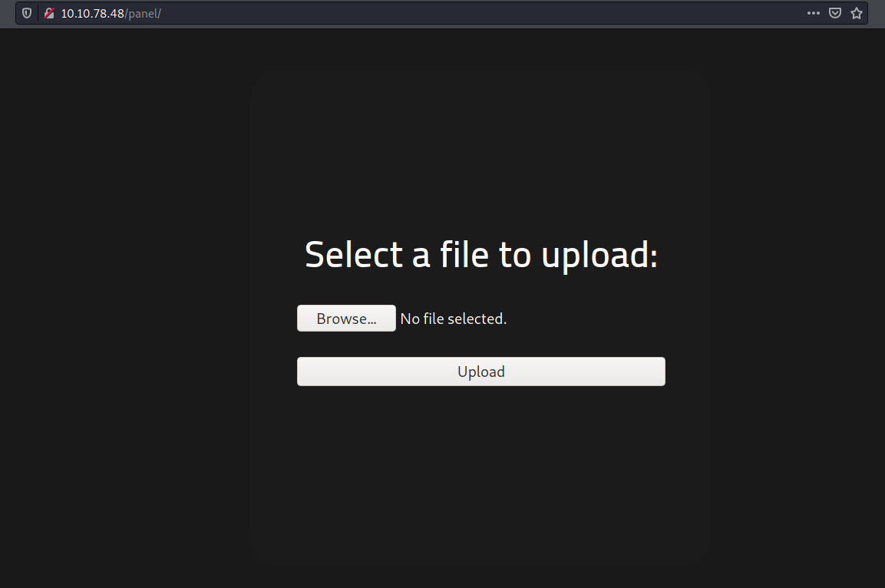Click the /panel/ path in the URL

pyautogui.click(x=144, y=14)
